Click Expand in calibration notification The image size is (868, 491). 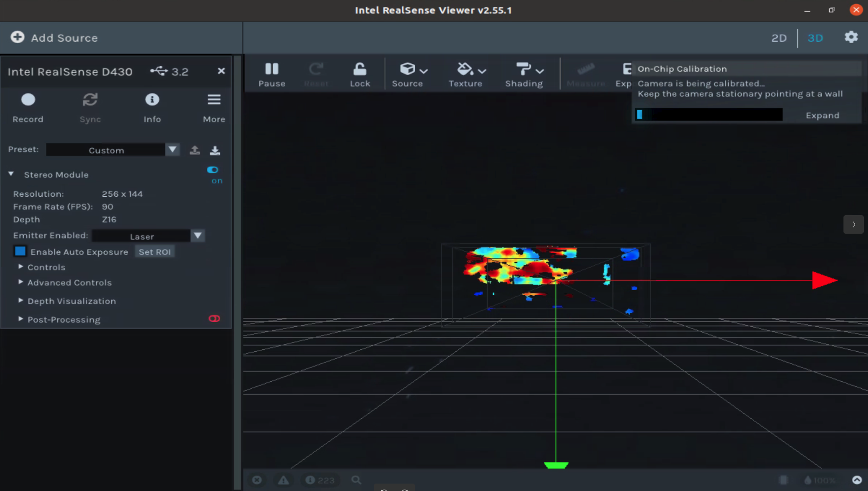click(822, 115)
